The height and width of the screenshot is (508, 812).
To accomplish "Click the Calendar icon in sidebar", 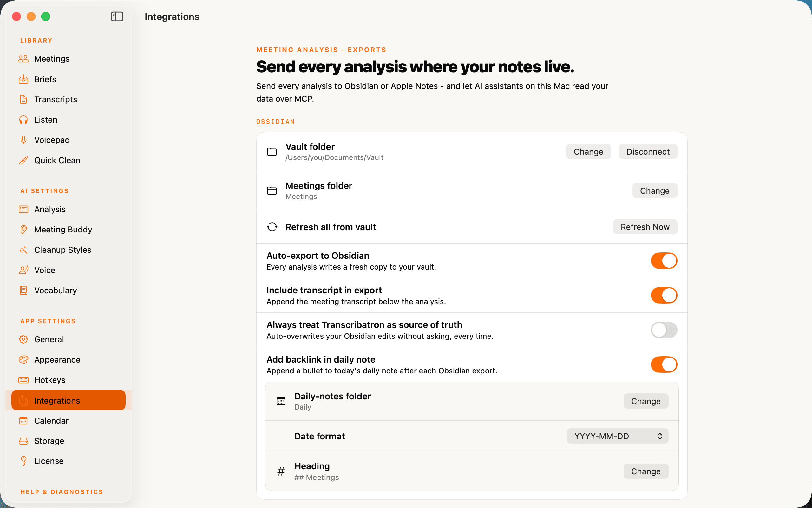I will tap(23, 421).
